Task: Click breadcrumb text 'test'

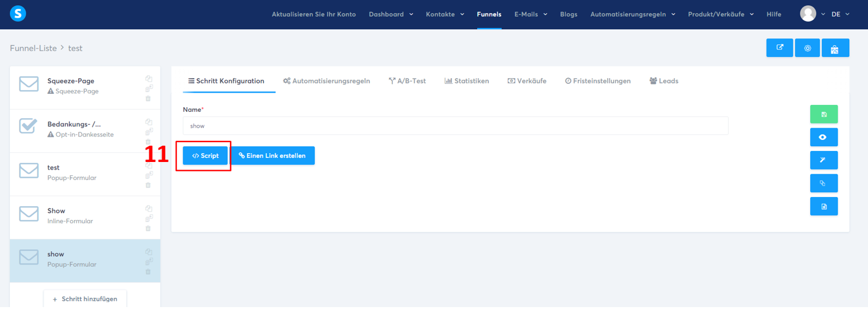Action: [75, 48]
